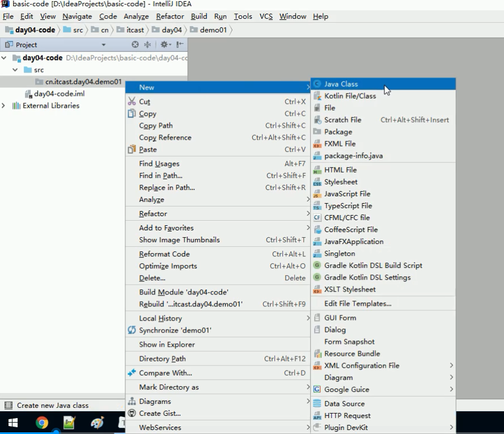Open the Windows Start menu
The height and width of the screenshot is (434, 504).
click(x=12, y=423)
